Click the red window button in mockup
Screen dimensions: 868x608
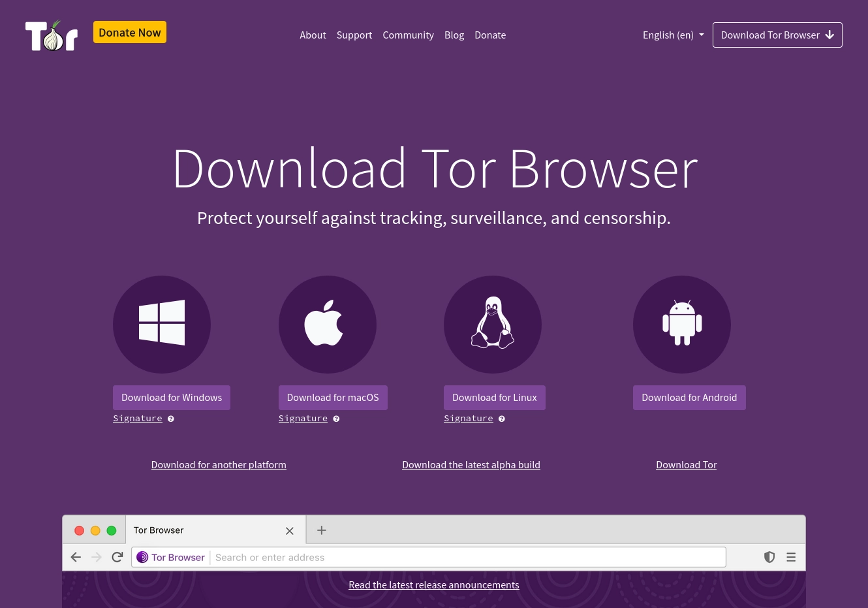click(79, 530)
